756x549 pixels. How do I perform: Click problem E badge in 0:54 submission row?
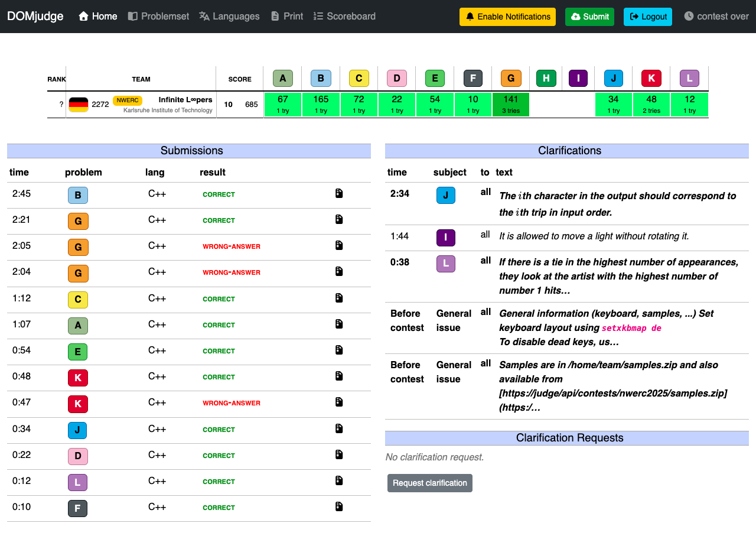(x=78, y=352)
